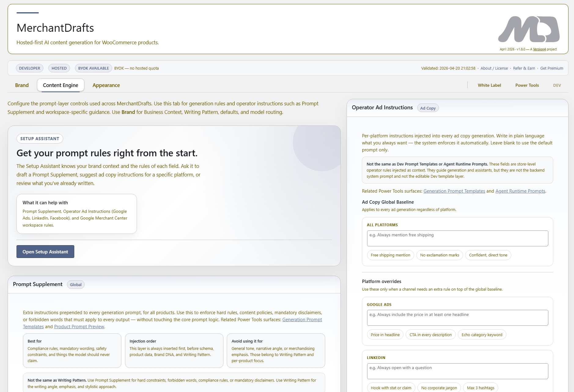Screen dimensions: 574x392
Task: Open the Product Prompt Preview link
Action: tap(79, 327)
